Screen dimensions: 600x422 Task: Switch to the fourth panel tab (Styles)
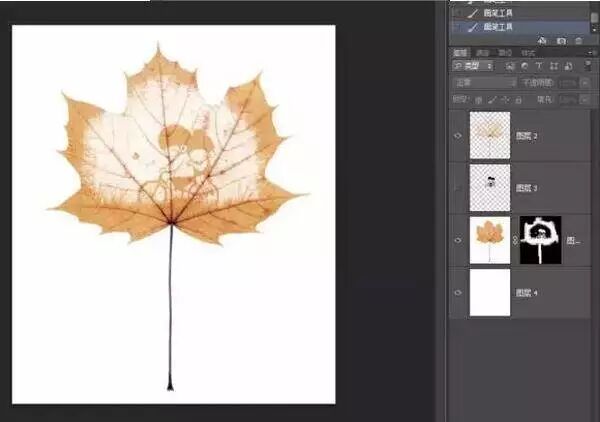[x=528, y=53]
